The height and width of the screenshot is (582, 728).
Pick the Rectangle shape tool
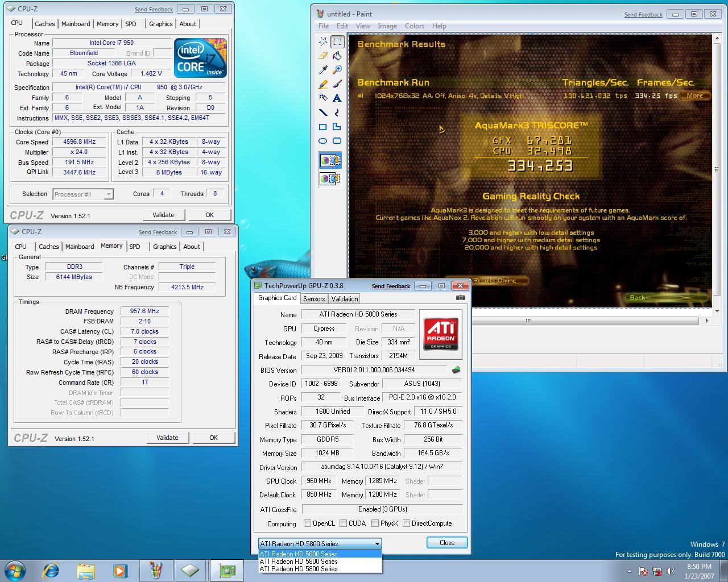click(323, 127)
